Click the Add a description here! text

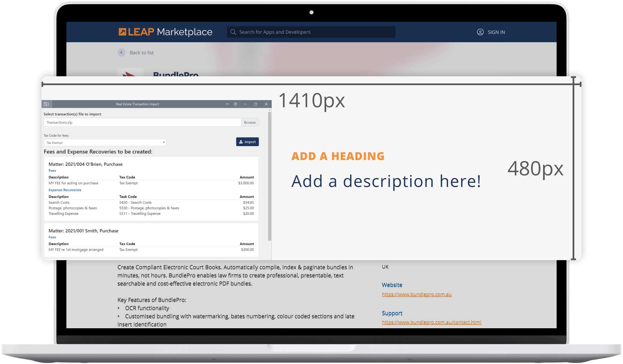point(386,181)
